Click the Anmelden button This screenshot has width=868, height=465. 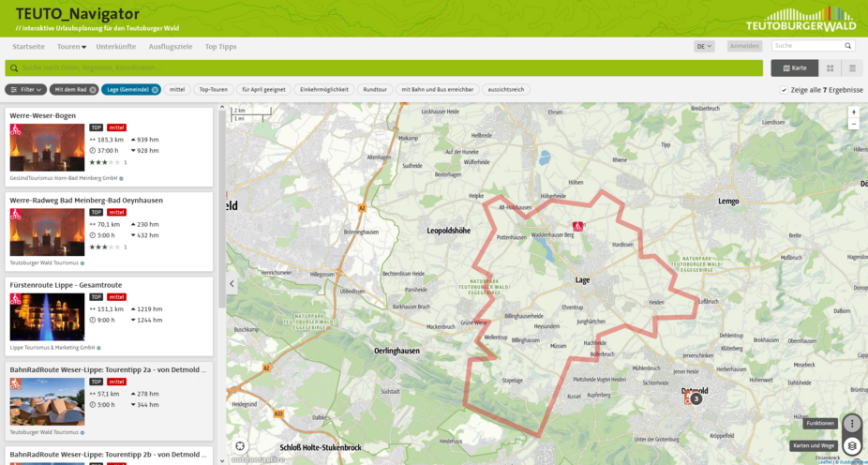tap(744, 46)
